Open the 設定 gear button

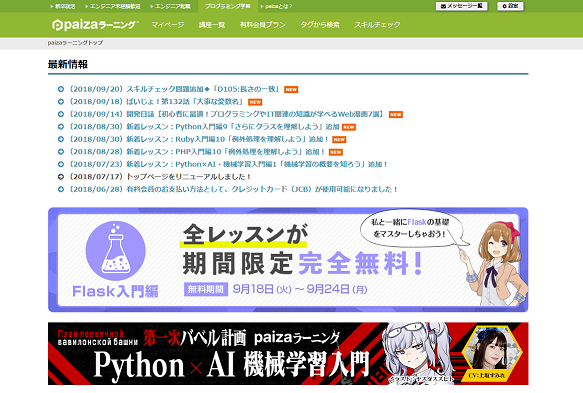coord(510,6)
